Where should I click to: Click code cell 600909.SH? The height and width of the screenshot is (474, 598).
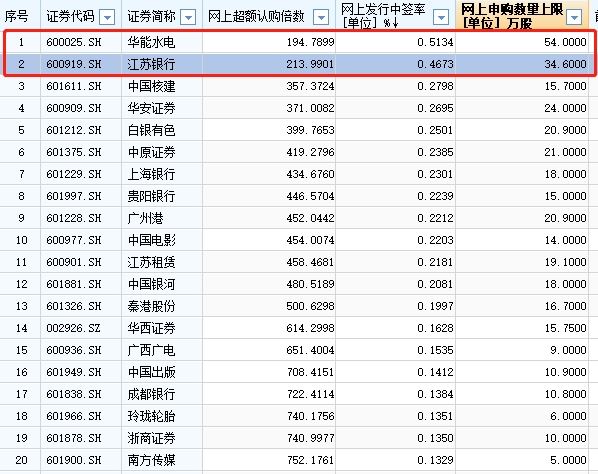[x=74, y=108]
